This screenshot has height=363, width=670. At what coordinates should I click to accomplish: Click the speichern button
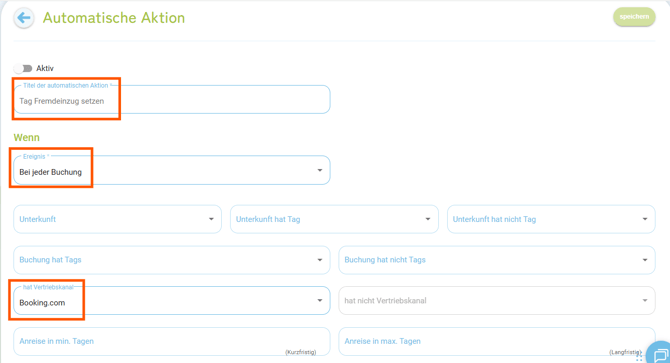point(634,17)
